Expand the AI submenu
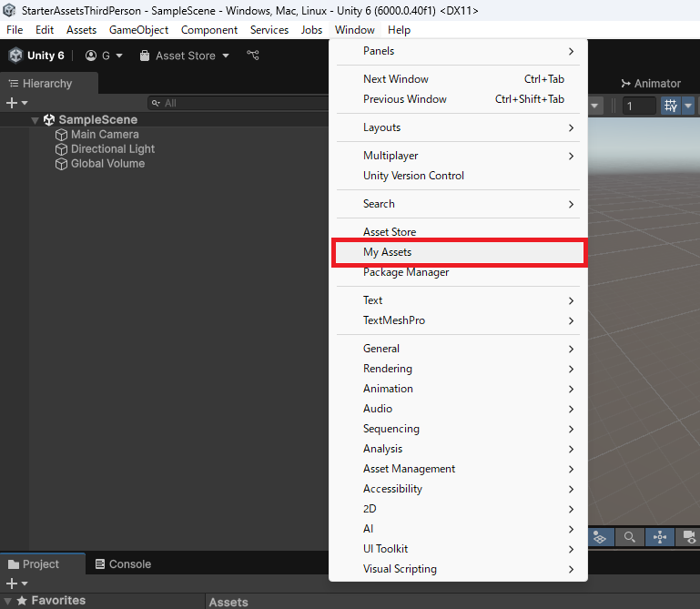The image size is (700, 609). tap(458, 529)
